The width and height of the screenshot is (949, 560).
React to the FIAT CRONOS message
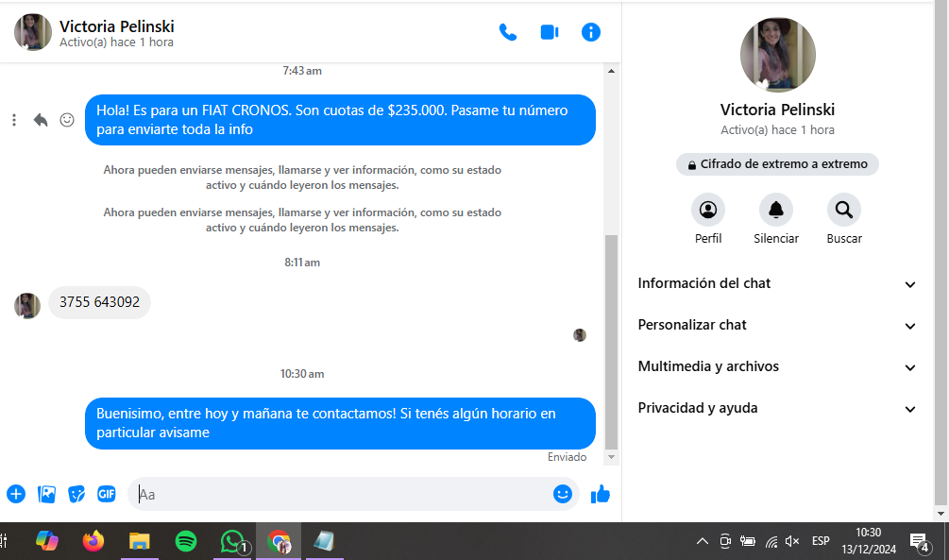67,120
